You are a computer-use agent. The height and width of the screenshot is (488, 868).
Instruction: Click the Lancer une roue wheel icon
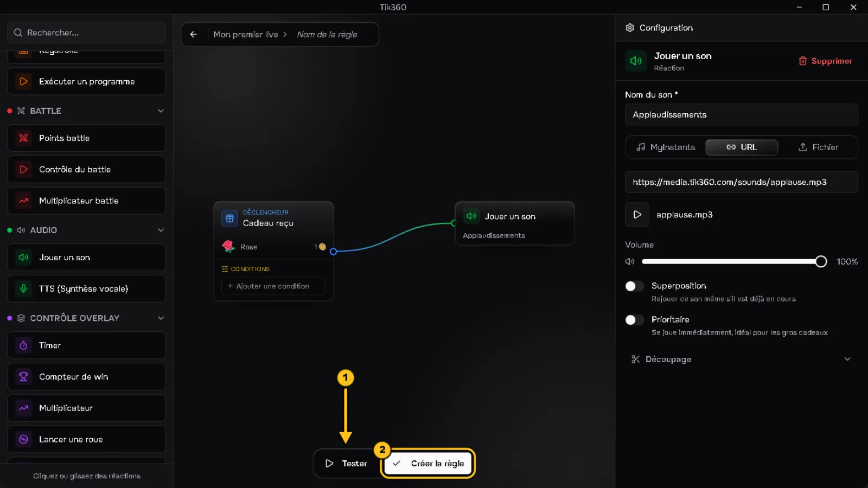pos(23,439)
